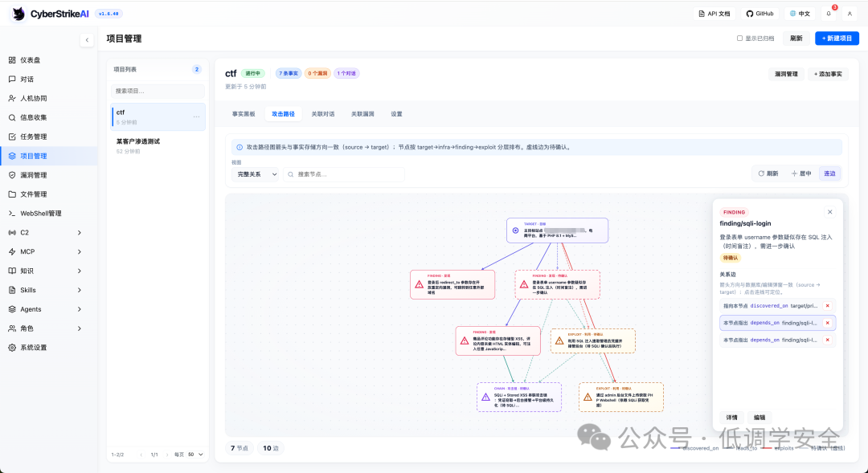
Task: Toggle the 连边 edge mode button
Action: [829, 173]
